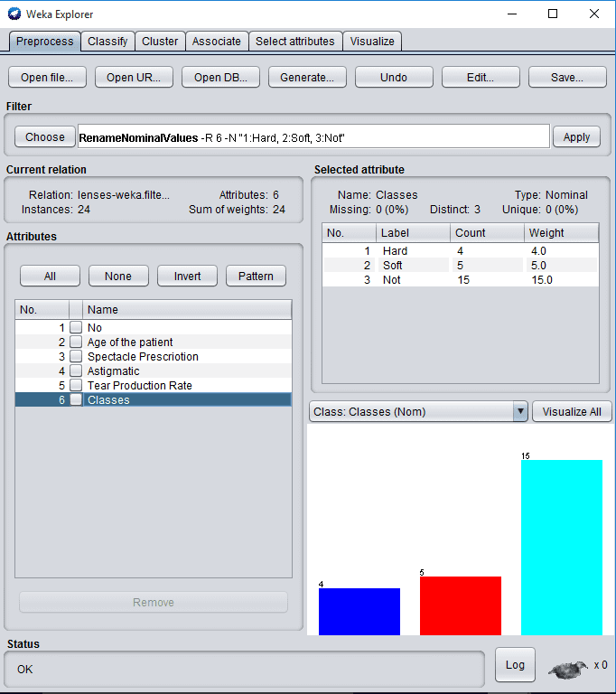Screen dimensions: 616x694
Task: Open the Cluster tab
Action: 160,42
